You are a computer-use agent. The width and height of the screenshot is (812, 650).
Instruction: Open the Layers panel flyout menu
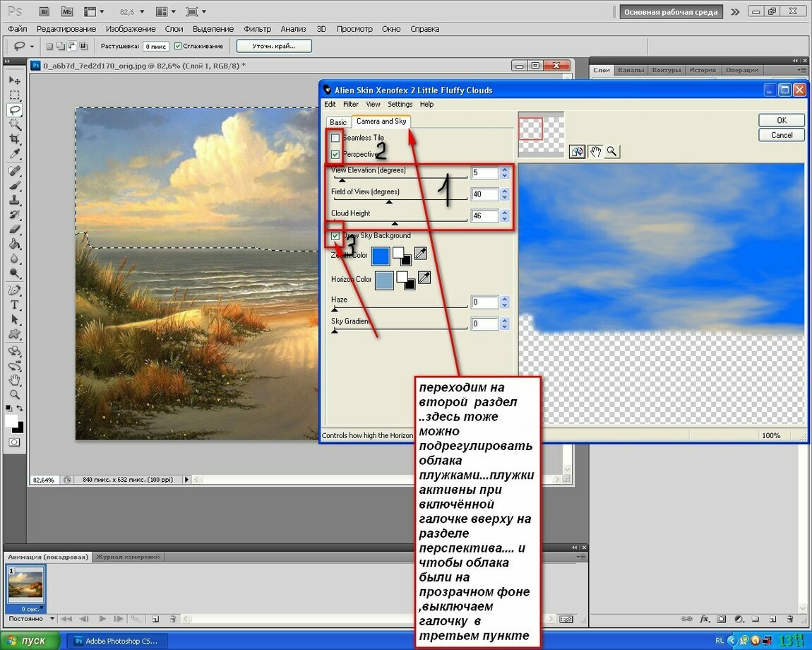[x=803, y=70]
